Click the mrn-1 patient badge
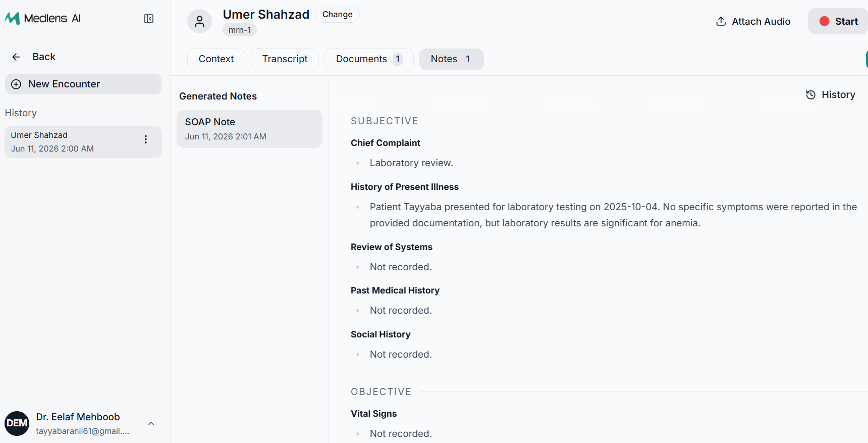 click(240, 30)
